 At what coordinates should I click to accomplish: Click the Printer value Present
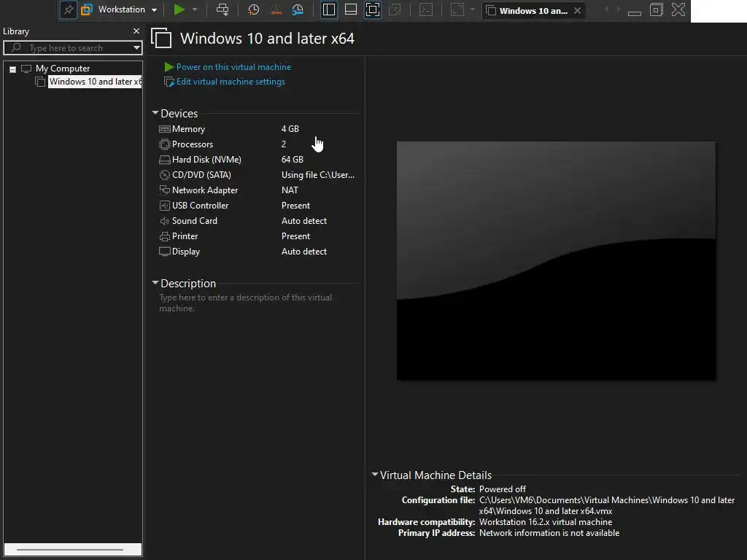click(x=295, y=236)
